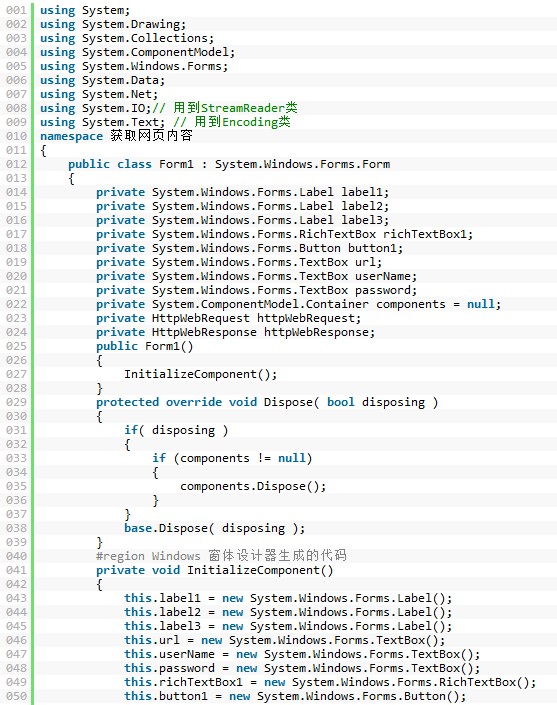The image size is (557, 705).
Task: Click line number 001 in the gutter
Action: tap(16, 10)
